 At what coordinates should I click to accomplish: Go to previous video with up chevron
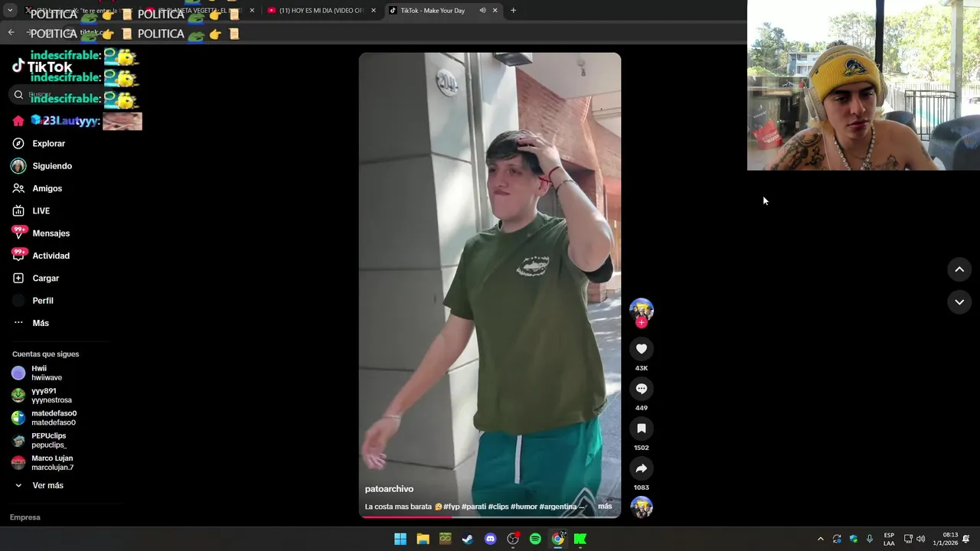959,269
